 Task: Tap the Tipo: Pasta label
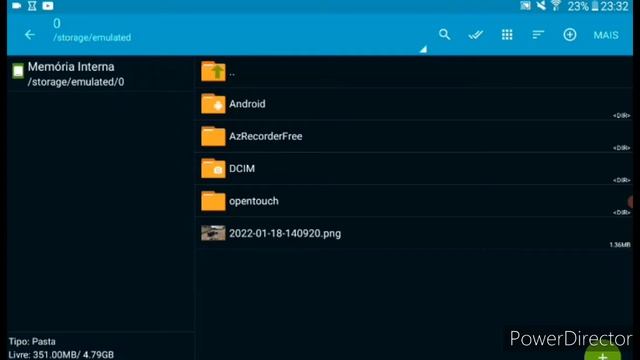pos(32,341)
